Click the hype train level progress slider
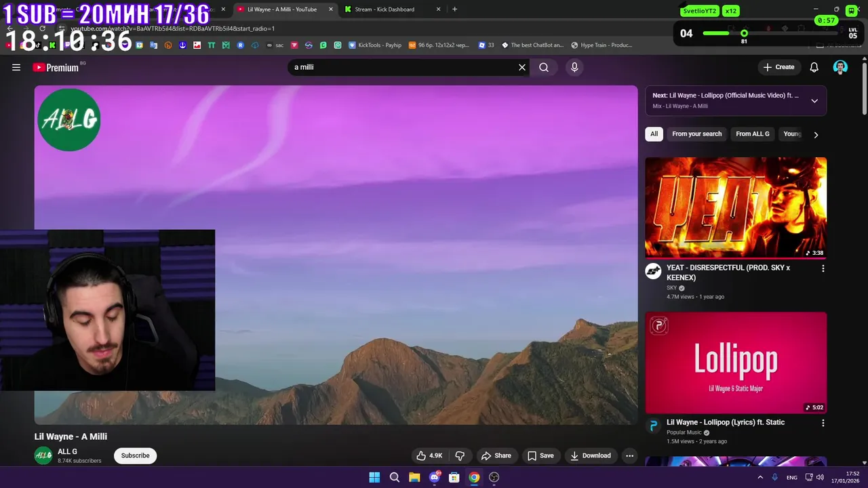The width and height of the screenshot is (868, 488). tap(745, 33)
